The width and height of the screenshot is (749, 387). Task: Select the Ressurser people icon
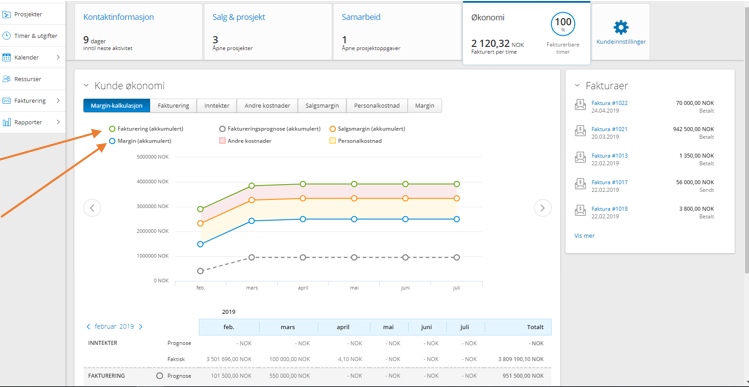pos(7,79)
